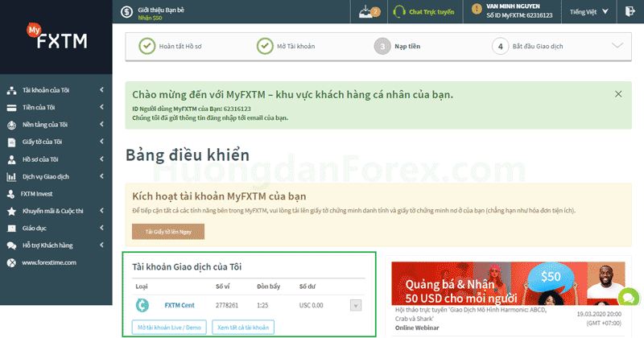Expand Giáo dục submenu arrow
The width and height of the screenshot is (644, 338).
[x=101, y=228]
